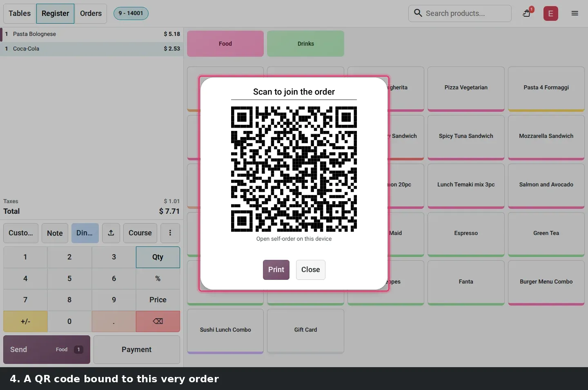Click the +/- sign key
This screenshot has height=390, width=588.
coord(25,321)
